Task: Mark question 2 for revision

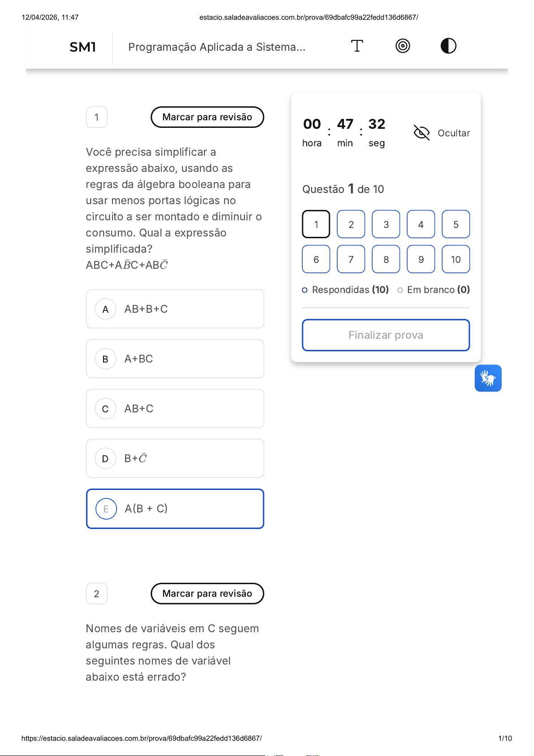Action: click(x=207, y=594)
